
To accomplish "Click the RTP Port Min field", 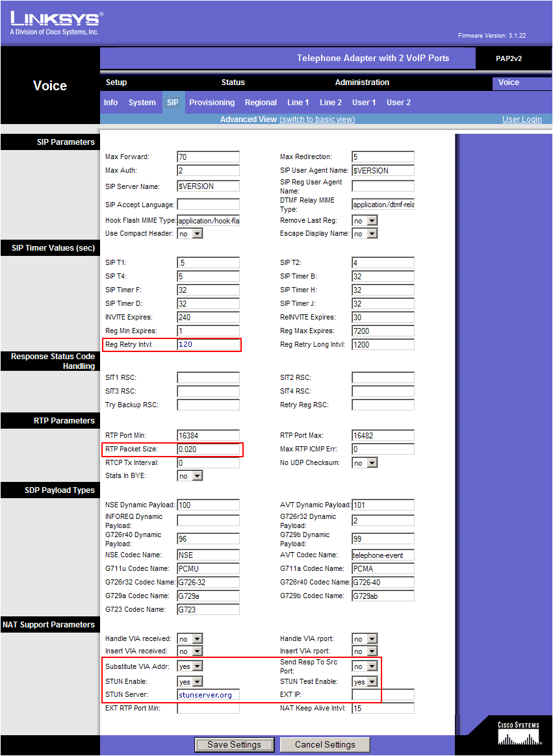I will pos(209,435).
